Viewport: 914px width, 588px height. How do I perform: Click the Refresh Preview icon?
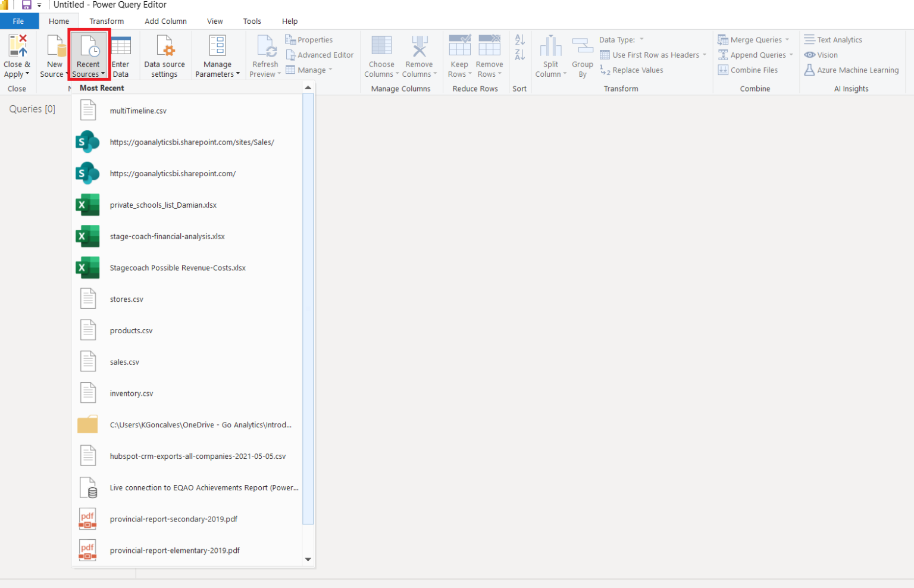click(265, 46)
